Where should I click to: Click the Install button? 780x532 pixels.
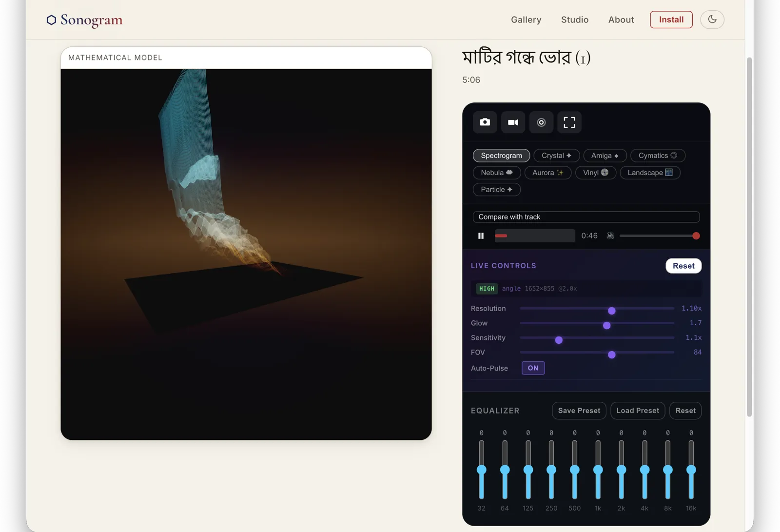tap(671, 20)
